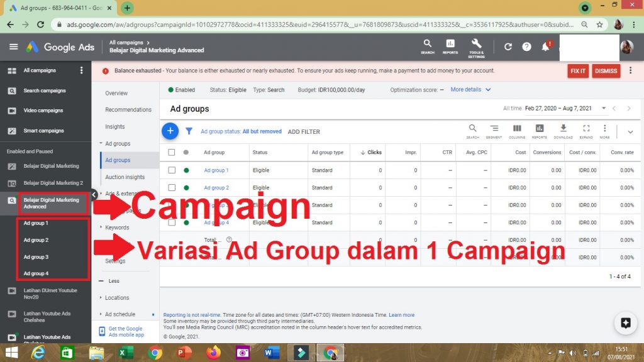Click the blue add ad group plus button

(x=170, y=131)
